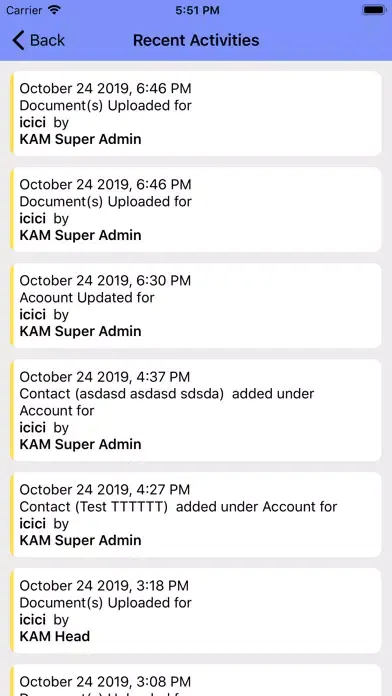Tap KAM Super Admin in 4:27 PM card
This screenshot has width=392, height=696.
[x=80, y=540]
